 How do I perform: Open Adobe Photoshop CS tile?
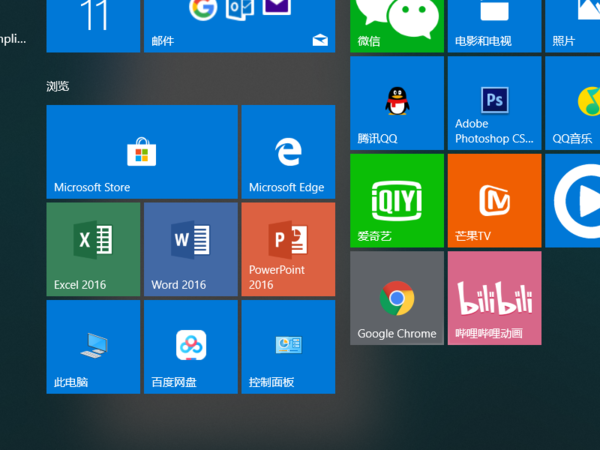tap(494, 103)
